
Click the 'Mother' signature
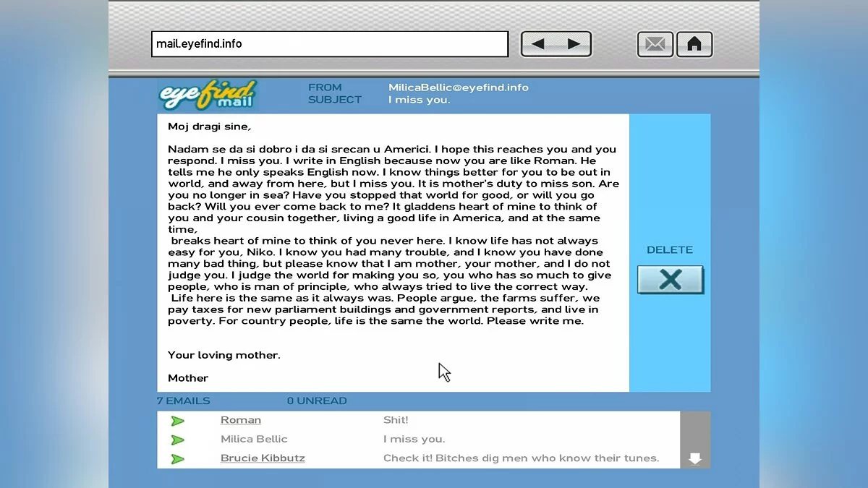click(188, 378)
